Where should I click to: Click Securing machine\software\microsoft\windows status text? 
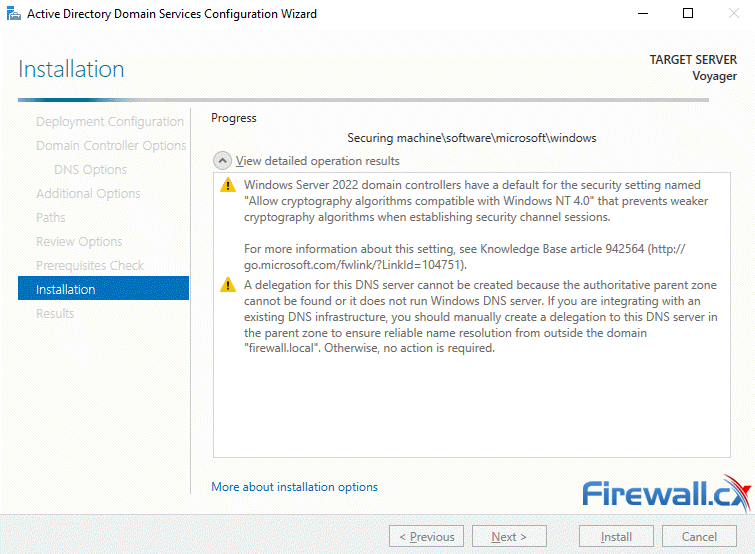(471, 138)
